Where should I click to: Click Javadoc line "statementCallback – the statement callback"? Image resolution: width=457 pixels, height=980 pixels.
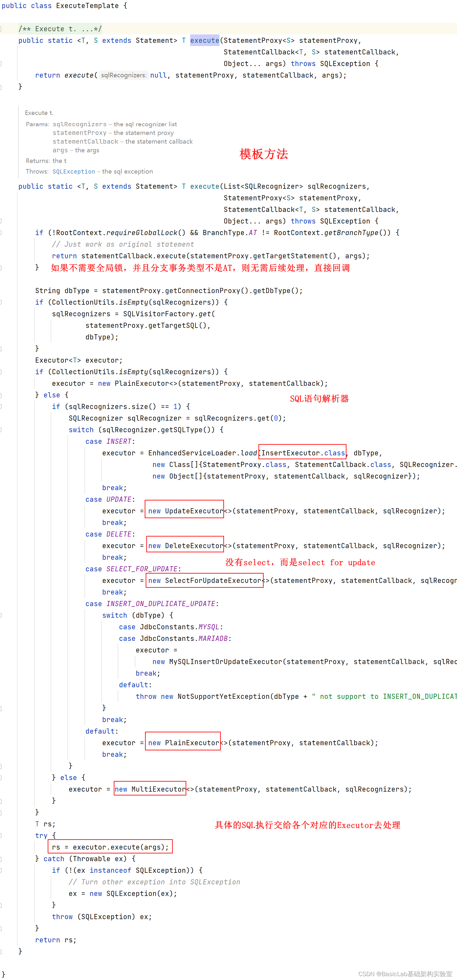click(x=122, y=141)
